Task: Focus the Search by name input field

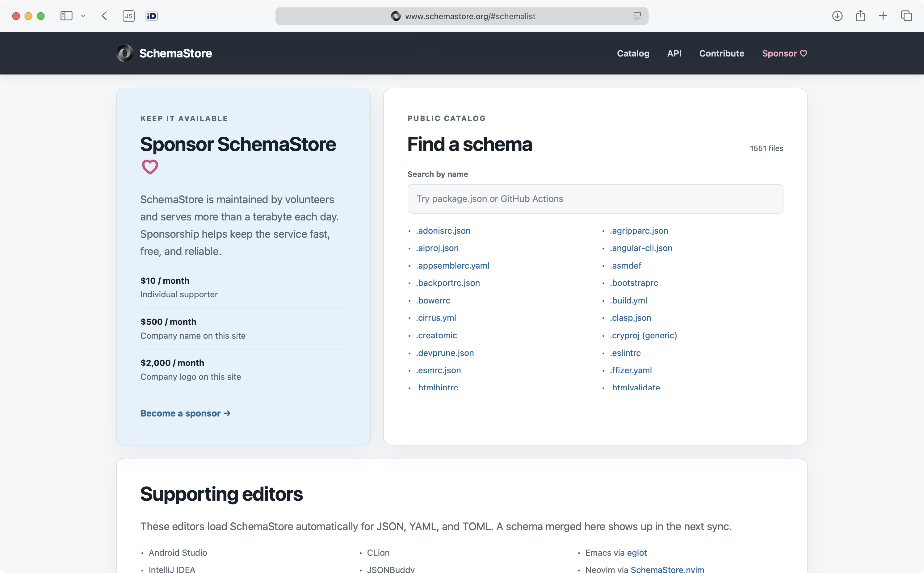Action: [595, 199]
